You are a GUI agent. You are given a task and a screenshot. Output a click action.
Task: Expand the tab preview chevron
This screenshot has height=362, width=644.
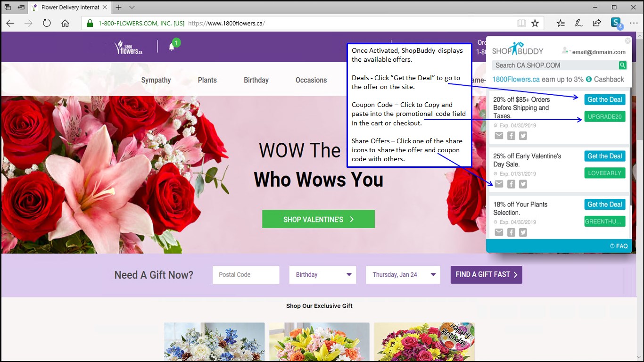click(x=132, y=7)
